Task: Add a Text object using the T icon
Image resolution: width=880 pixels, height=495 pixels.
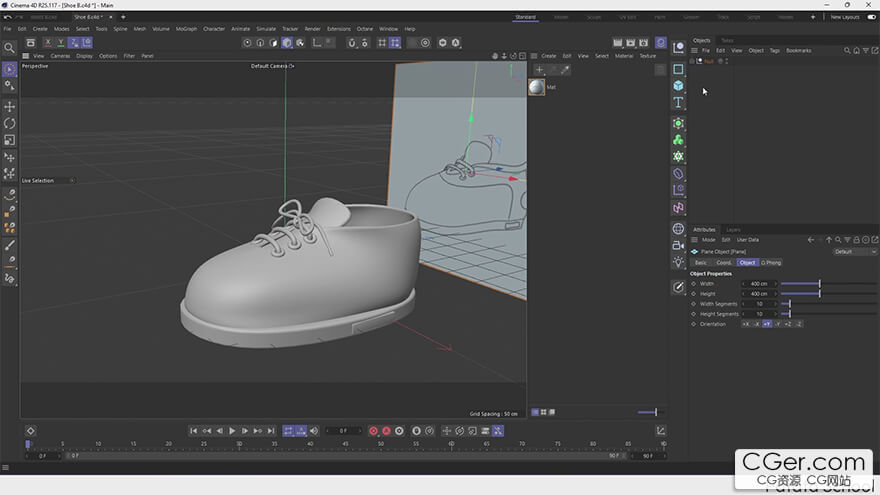Action: pos(679,103)
